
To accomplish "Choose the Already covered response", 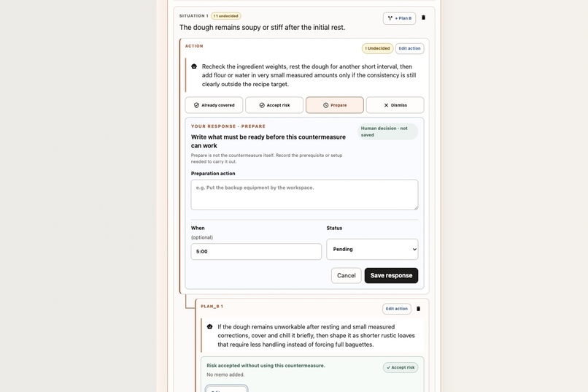I will point(214,105).
